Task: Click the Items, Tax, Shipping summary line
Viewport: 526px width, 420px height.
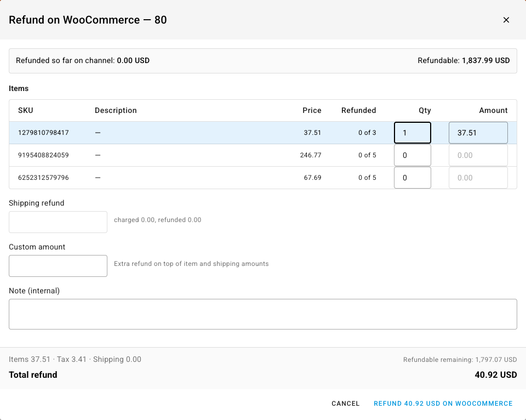Action: pyautogui.click(x=75, y=359)
